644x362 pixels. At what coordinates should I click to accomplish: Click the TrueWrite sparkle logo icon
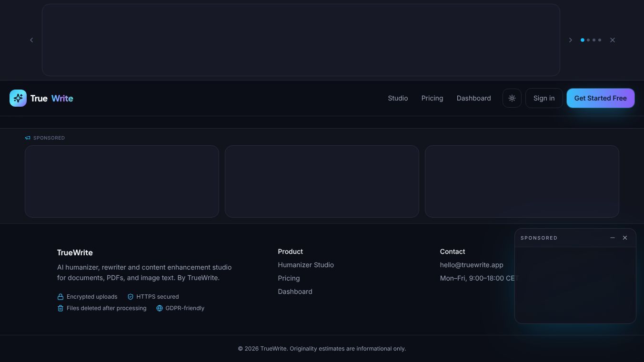coord(18,98)
